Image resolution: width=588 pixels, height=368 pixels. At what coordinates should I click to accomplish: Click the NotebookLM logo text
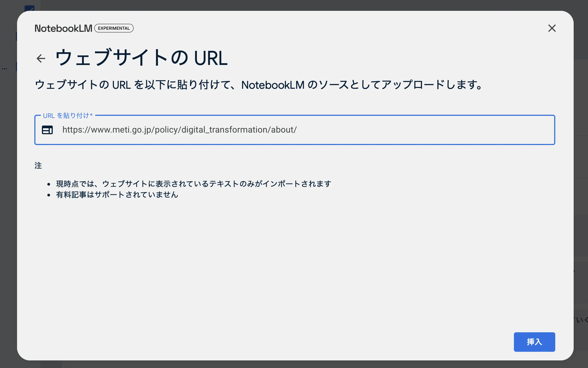point(63,28)
